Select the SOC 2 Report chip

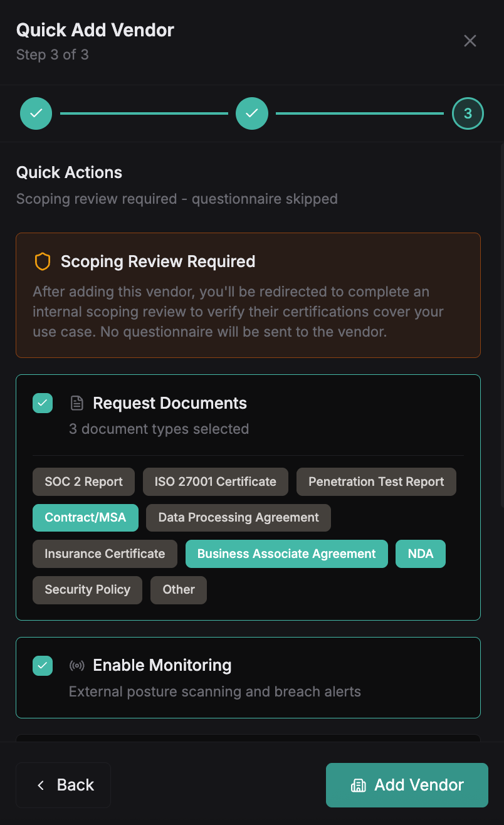(83, 481)
